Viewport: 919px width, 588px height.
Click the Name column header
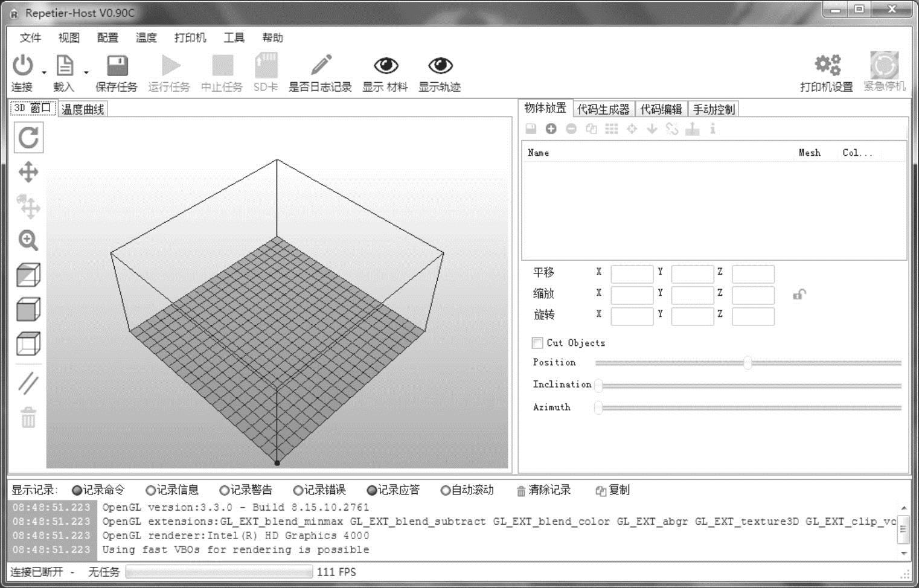click(x=538, y=153)
